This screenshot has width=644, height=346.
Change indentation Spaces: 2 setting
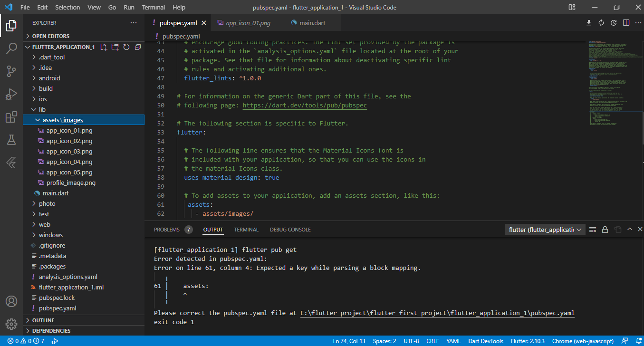point(384,341)
